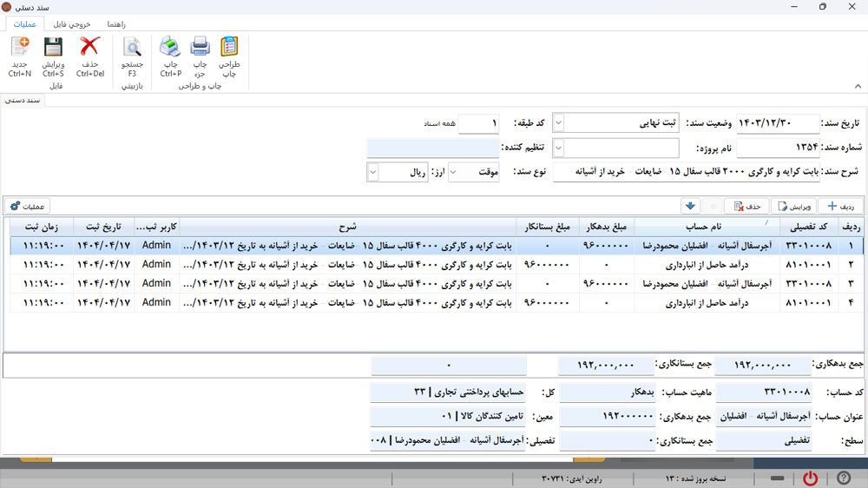Open the نام پروژه dropdown
The image size is (868, 488).
click(x=559, y=148)
